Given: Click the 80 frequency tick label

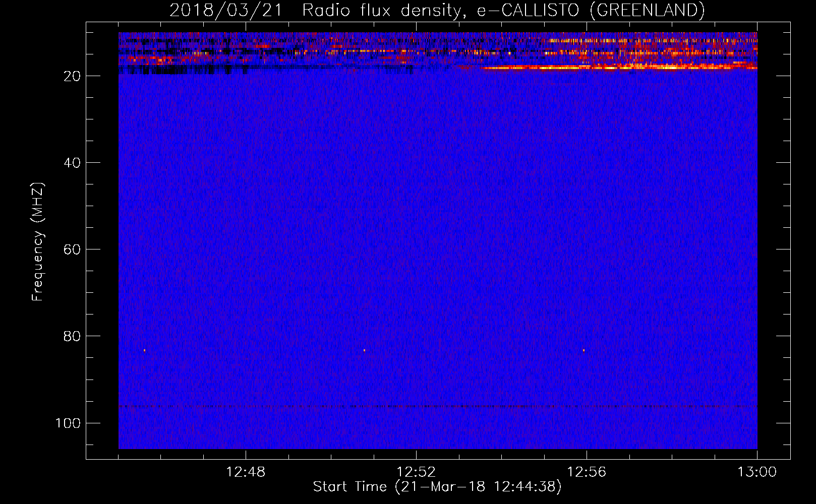Looking at the screenshot, I should coord(72,336).
